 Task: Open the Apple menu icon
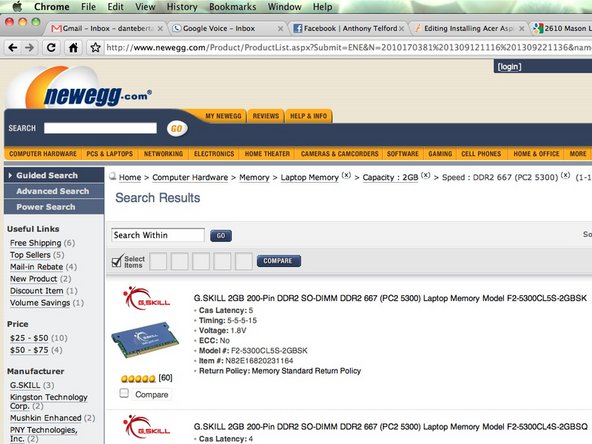tap(17, 6)
